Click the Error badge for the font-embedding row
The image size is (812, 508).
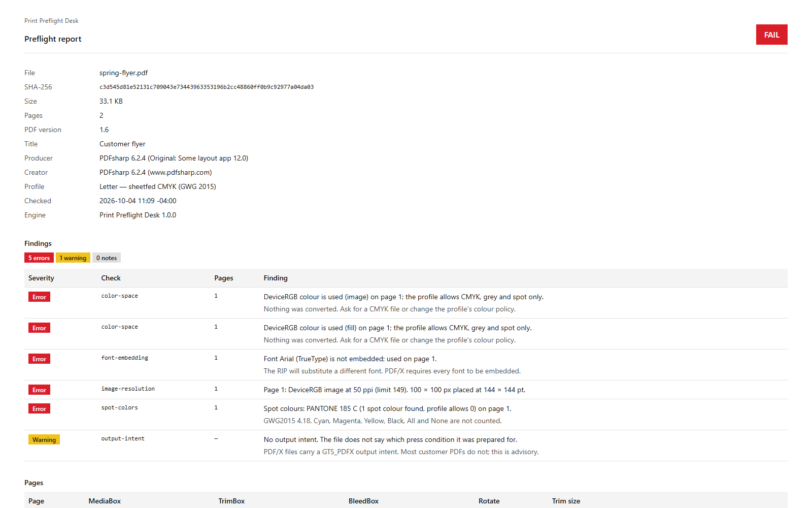(x=39, y=359)
